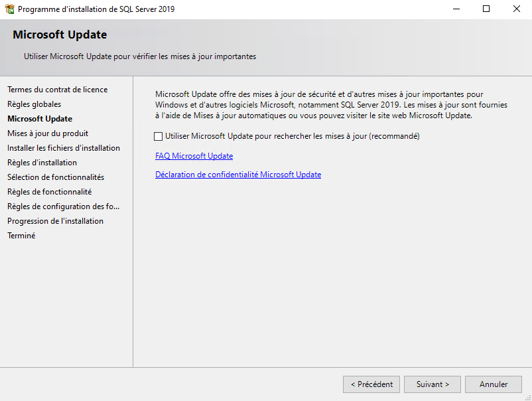Click the SQL Server installer title bar icon
The width and height of the screenshot is (532, 401).
[9, 9]
